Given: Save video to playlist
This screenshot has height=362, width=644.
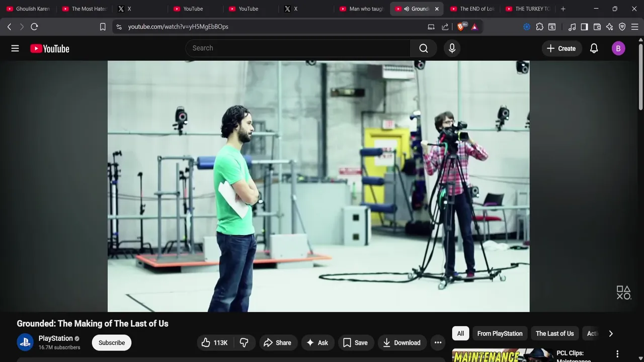Looking at the screenshot, I should click(355, 342).
